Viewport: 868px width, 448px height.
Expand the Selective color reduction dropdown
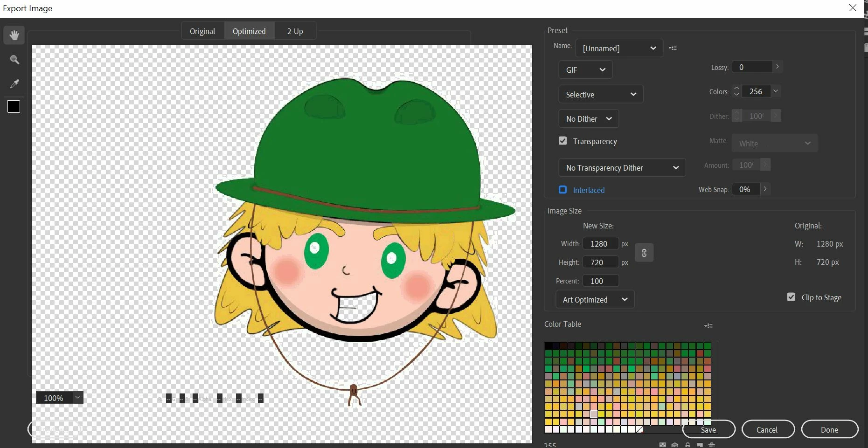click(x=601, y=94)
